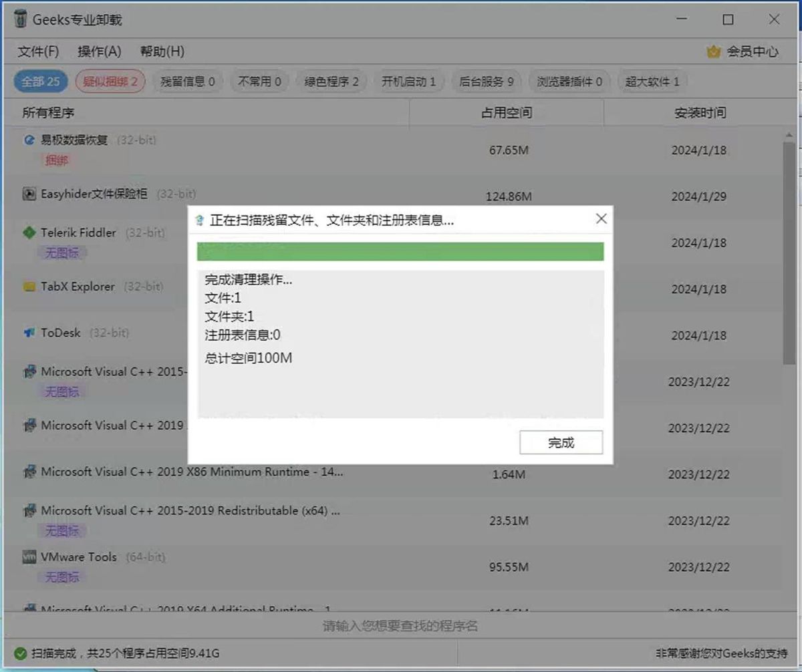Click the 2024/1/29 install date
The height and width of the screenshot is (672, 802).
tap(698, 196)
